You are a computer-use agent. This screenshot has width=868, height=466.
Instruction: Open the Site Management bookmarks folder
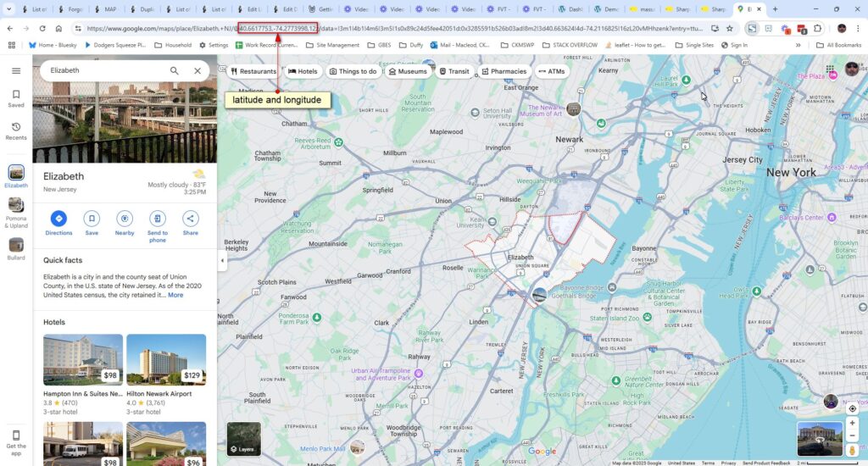tap(332, 45)
